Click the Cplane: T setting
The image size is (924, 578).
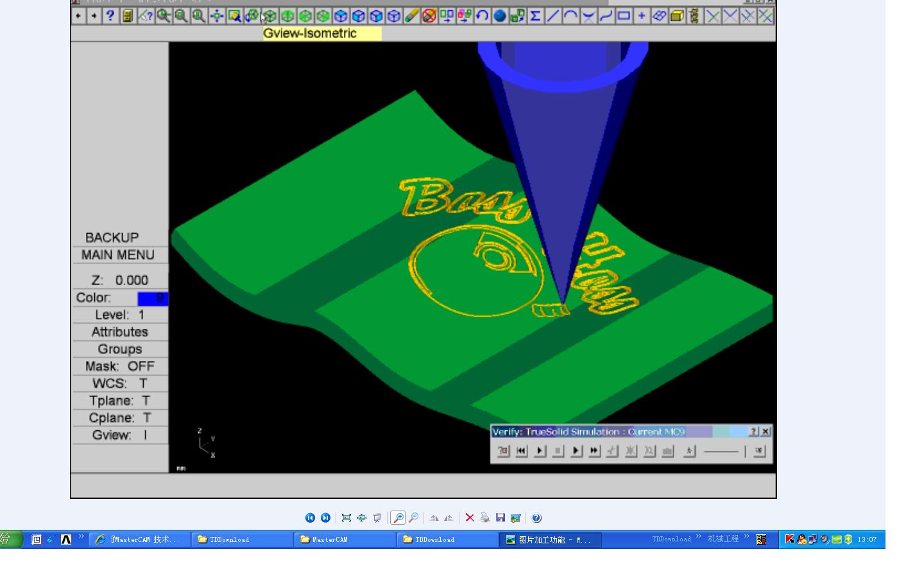point(120,418)
